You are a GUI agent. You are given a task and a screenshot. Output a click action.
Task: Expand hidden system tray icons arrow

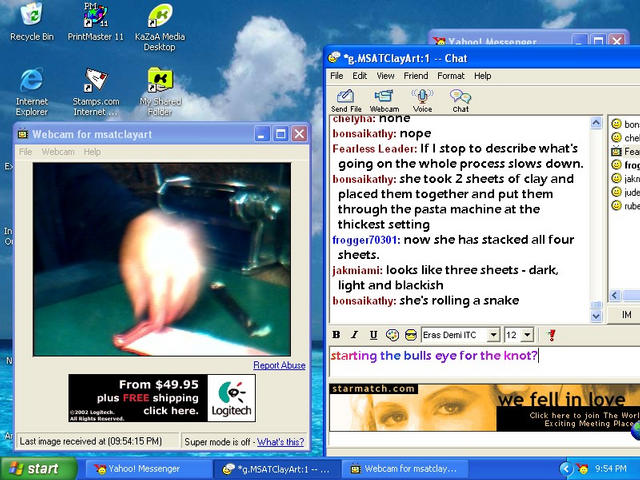tap(565, 469)
